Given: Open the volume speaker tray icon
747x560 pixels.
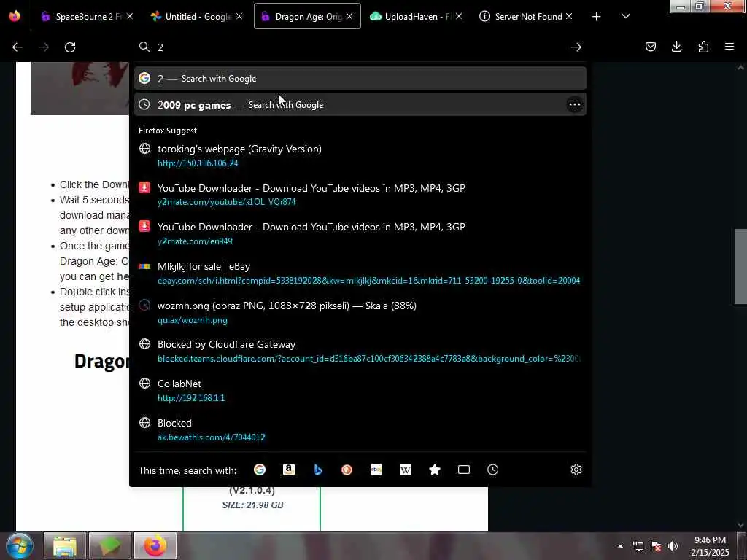Looking at the screenshot, I should click(673, 546).
